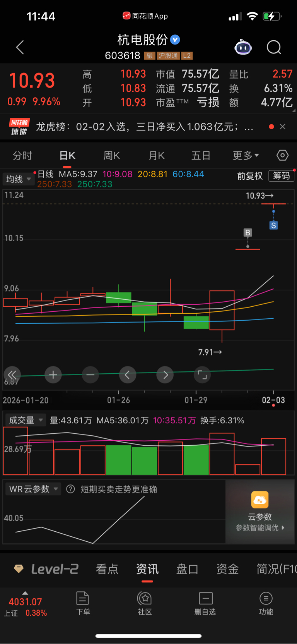Image resolution: width=297 pixels, height=644 pixels.
Task: Switch to 分时 tab
Action: [22, 155]
